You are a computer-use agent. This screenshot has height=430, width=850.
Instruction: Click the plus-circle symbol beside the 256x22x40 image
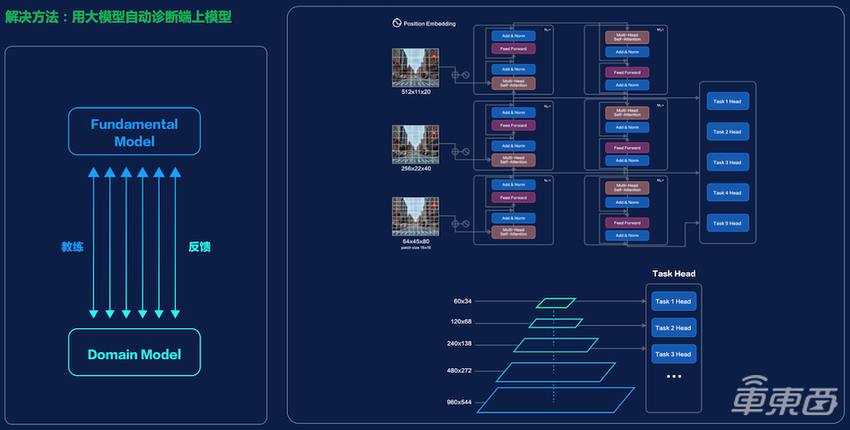[456, 151]
